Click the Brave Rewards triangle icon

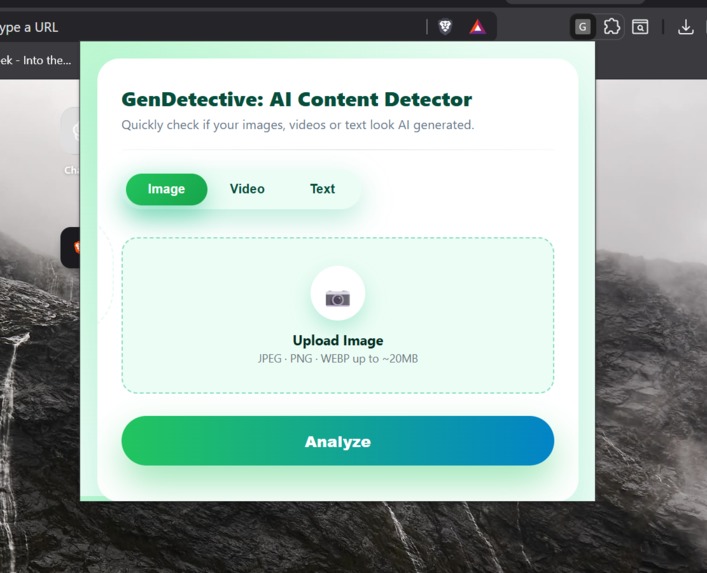(477, 27)
